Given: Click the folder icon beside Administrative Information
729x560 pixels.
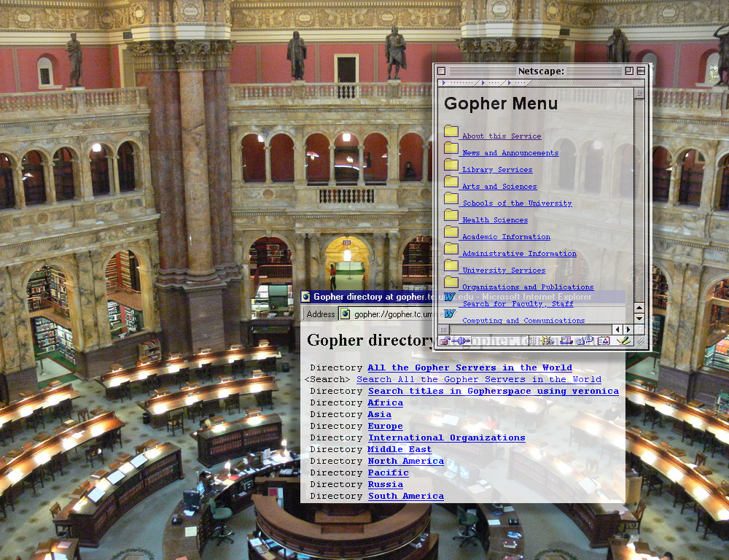Looking at the screenshot, I should coord(451,249).
